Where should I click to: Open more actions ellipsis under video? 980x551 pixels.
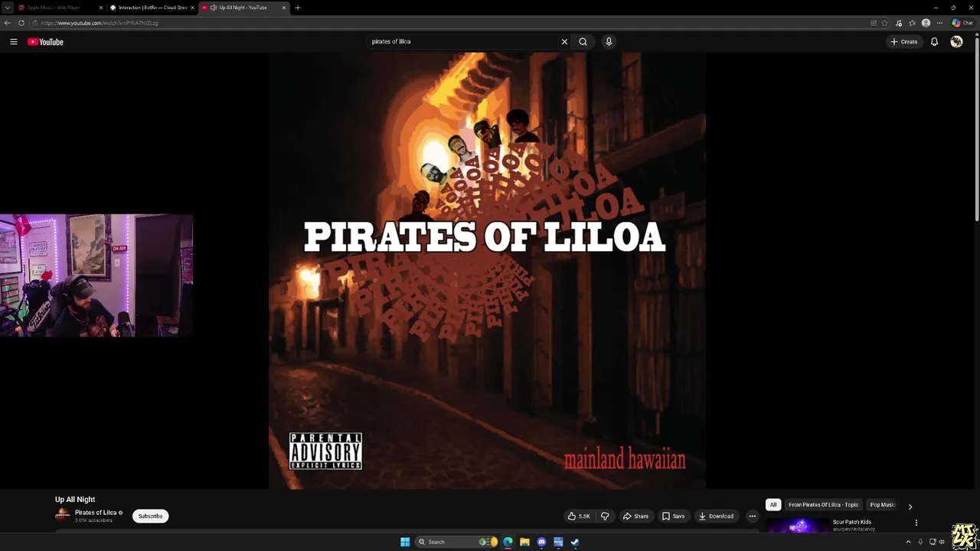point(752,516)
